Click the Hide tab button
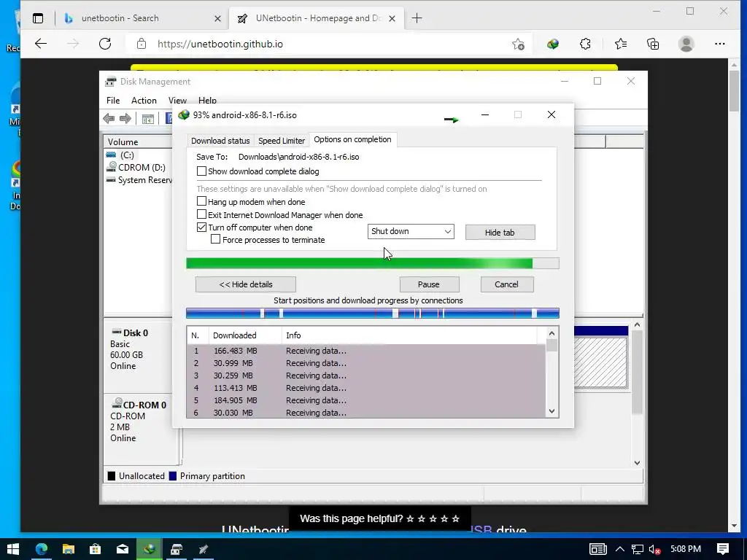The image size is (747, 560). 500,233
